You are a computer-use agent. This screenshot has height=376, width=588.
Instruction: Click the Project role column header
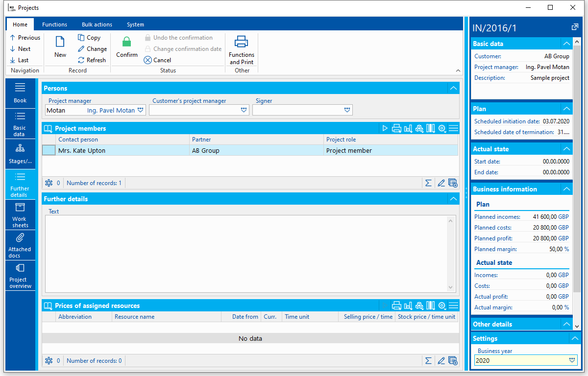391,140
